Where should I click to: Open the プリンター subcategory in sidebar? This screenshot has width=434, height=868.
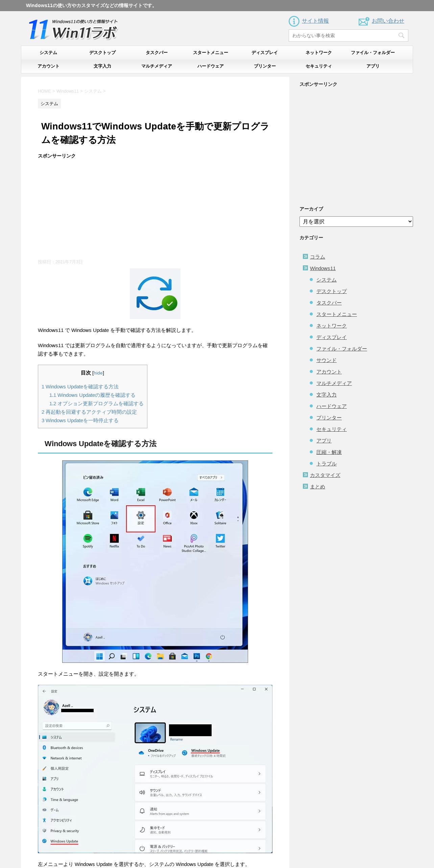329,418
